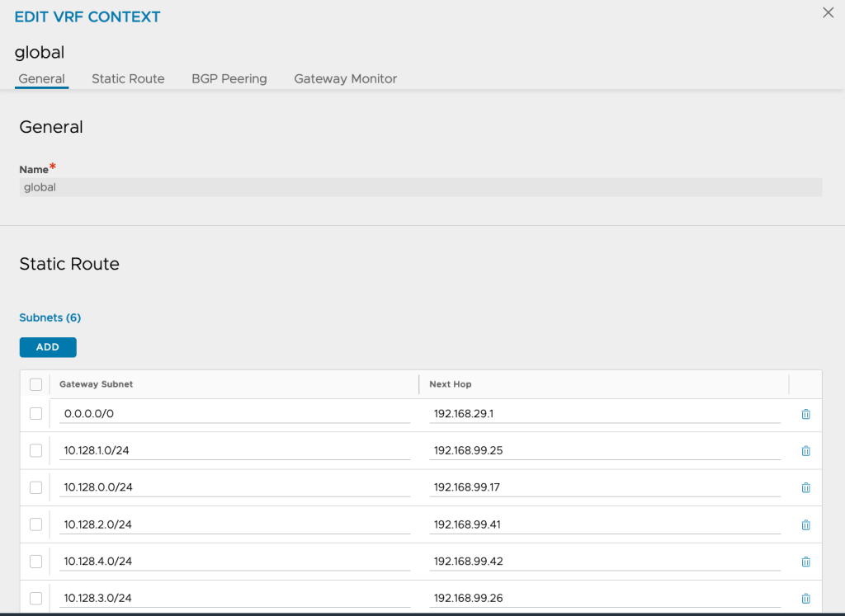The height and width of the screenshot is (616, 845).
Task: Click trash icon for 10.128.4.0/24 route
Action: pos(805,562)
